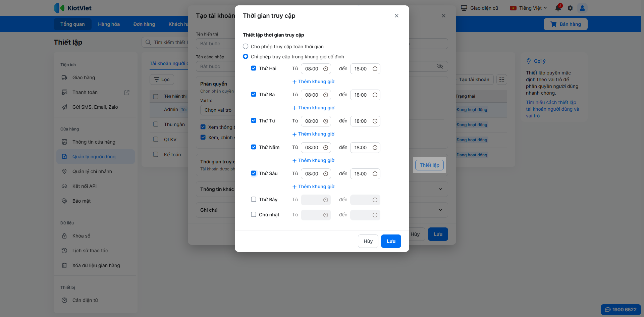Go to the Tổng quan tab
Image resolution: width=644 pixels, height=317 pixels.
click(x=72, y=24)
